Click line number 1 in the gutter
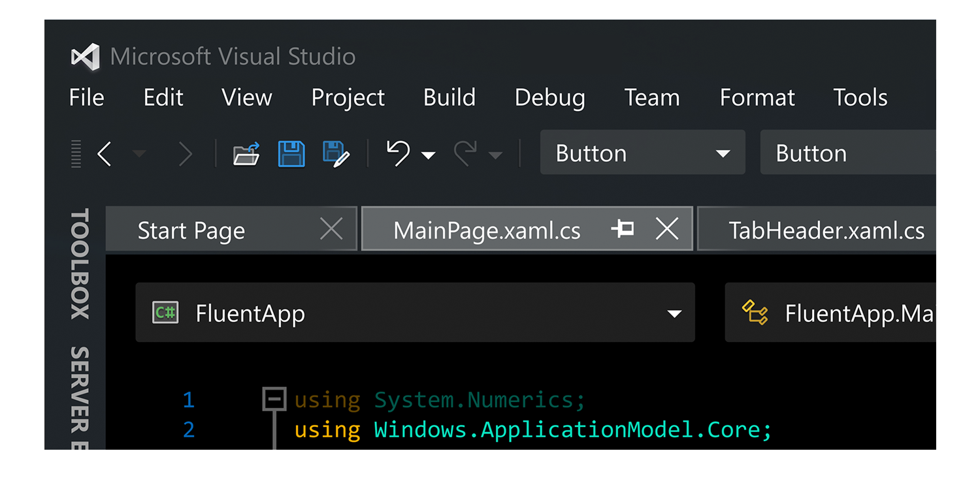This screenshot has height=483, width=980. (189, 399)
